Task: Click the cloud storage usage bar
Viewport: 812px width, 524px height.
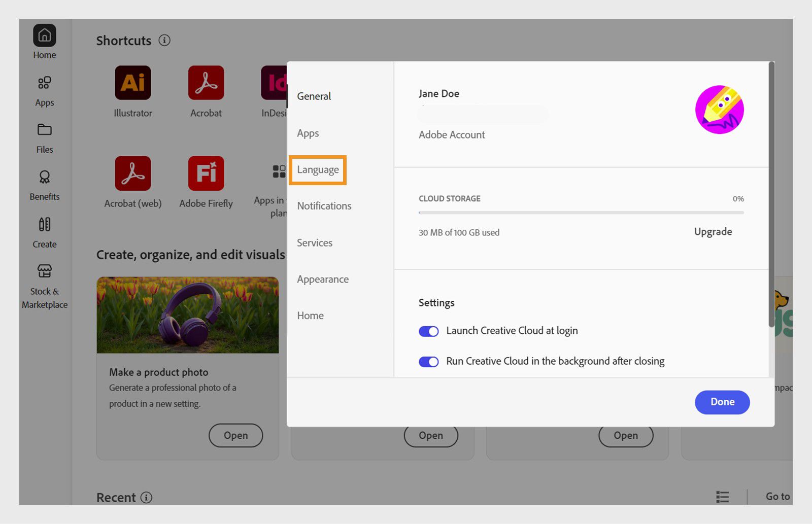Action: [581, 213]
